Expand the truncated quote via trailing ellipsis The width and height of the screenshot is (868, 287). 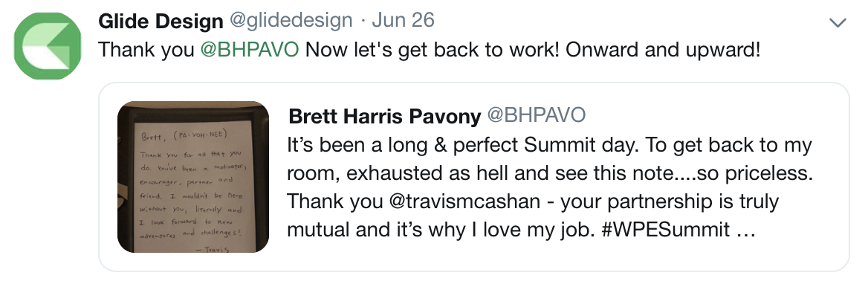[747, 230]
